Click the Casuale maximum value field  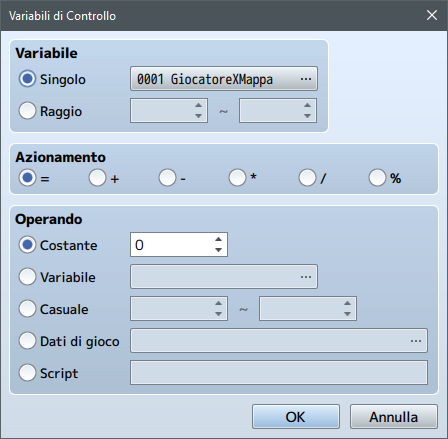tap(308, 309)
